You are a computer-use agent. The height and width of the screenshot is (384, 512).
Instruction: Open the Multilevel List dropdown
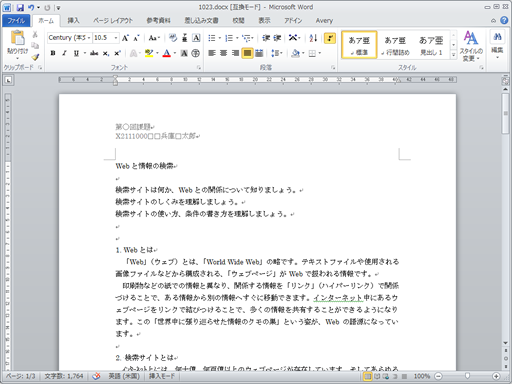click(248, 38)
